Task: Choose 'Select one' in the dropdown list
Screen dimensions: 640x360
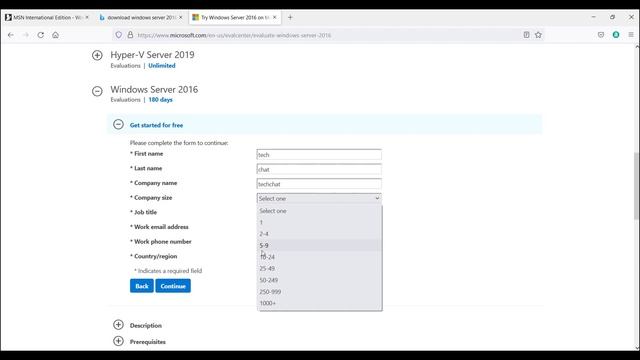Action: (320, 211)
